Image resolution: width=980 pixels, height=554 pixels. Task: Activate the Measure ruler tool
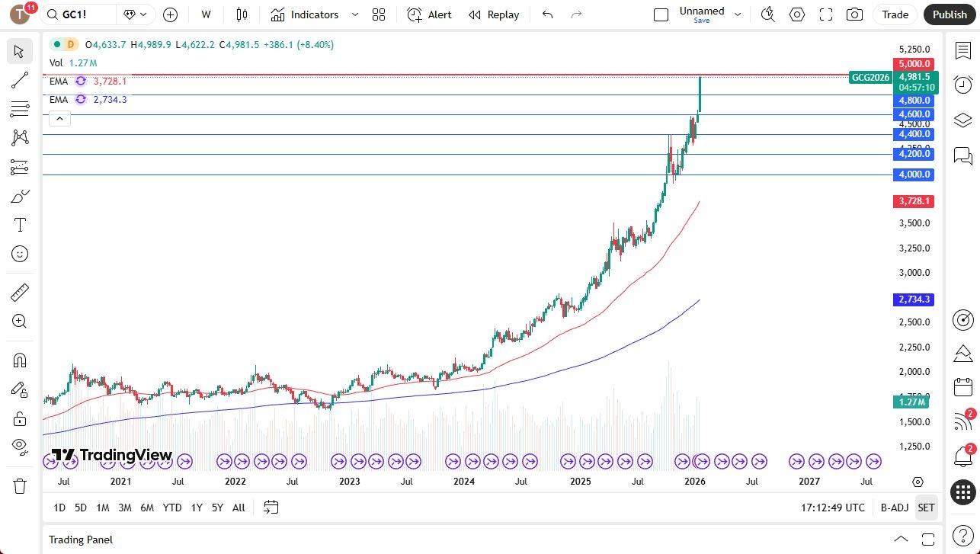pyautogui.click(x=19, y=292)
